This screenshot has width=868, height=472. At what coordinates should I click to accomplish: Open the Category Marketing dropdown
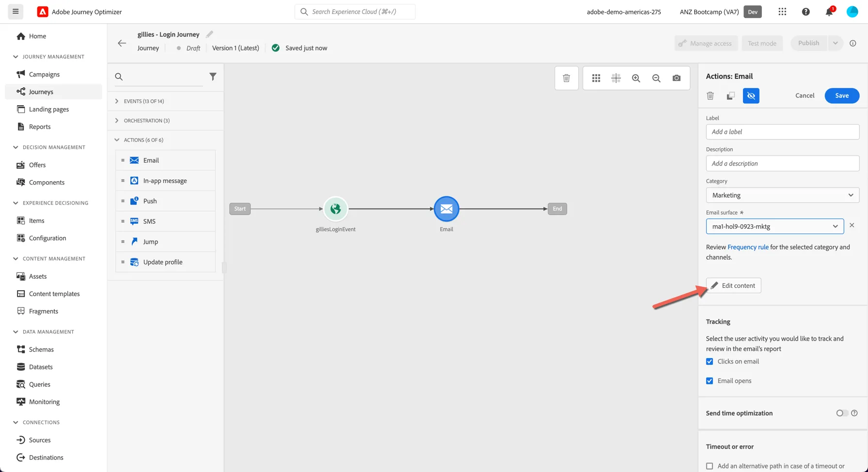click(782, 195)
